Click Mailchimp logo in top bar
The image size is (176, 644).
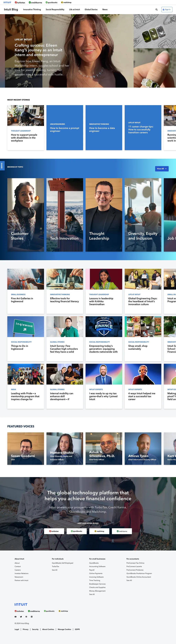coord(66,3)
